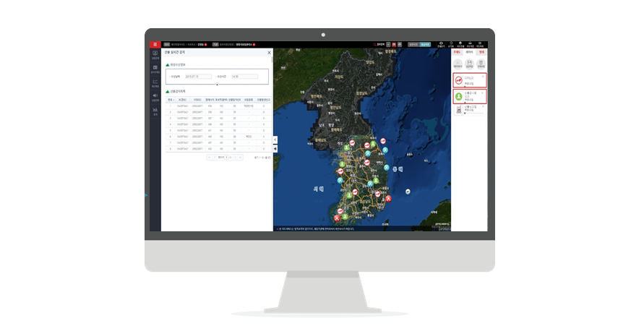Viewport: 644px width, 326px height.
Task: Select the table-list icon in left sidebar
Action: point(155,69)
